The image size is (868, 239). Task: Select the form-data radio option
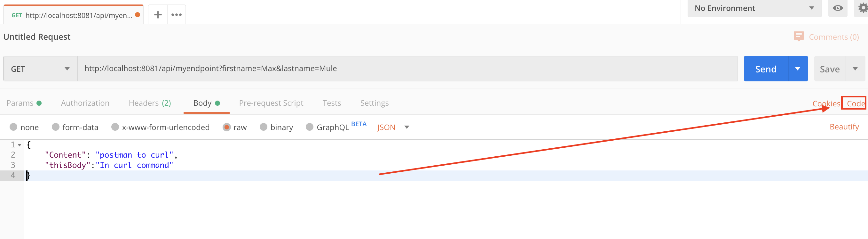[56, 127]
